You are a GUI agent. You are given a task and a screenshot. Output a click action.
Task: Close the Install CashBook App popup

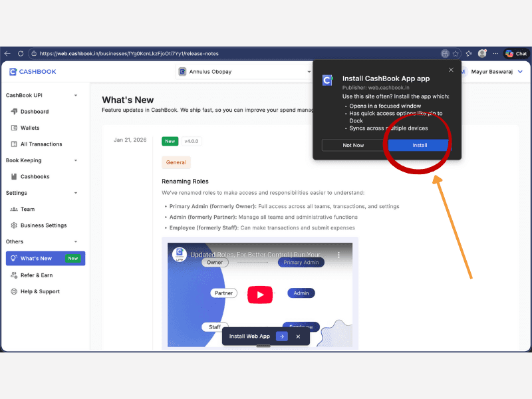pyautogui.click(x=451, y=70)
